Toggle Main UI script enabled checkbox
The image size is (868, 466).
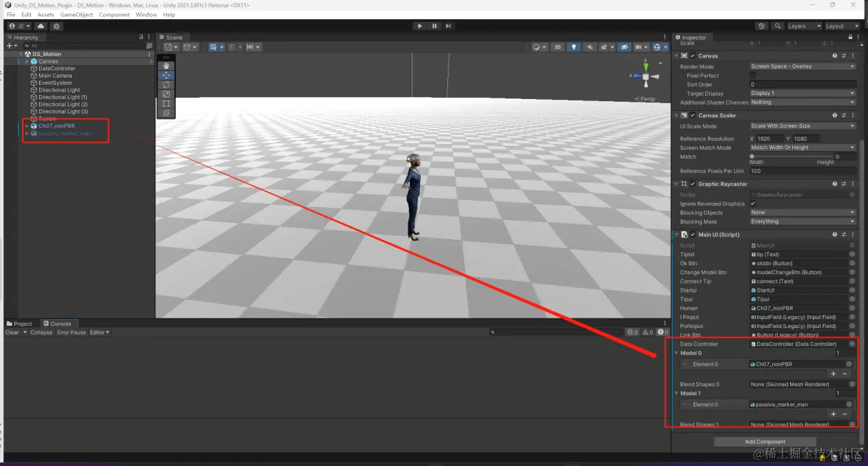[692, 234]
